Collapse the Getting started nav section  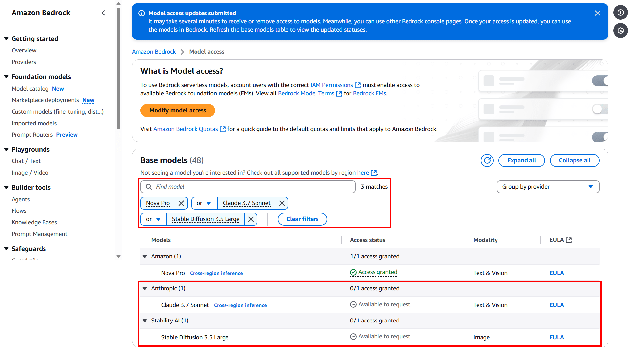(x=6, y=39)
